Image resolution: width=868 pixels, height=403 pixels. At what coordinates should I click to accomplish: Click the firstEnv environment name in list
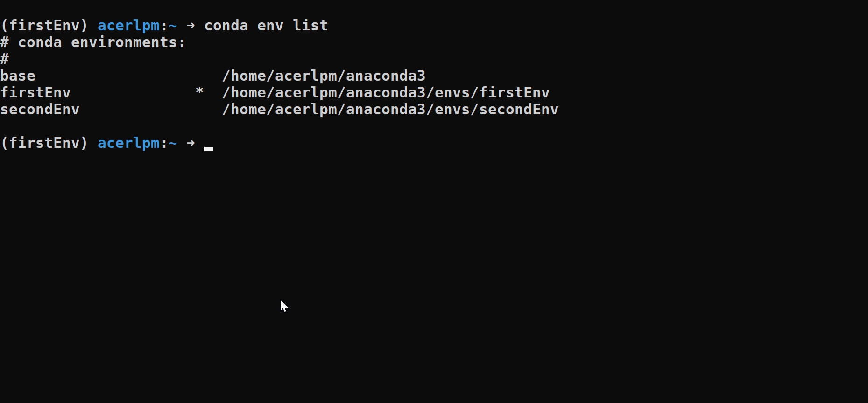tap(35, 92)
